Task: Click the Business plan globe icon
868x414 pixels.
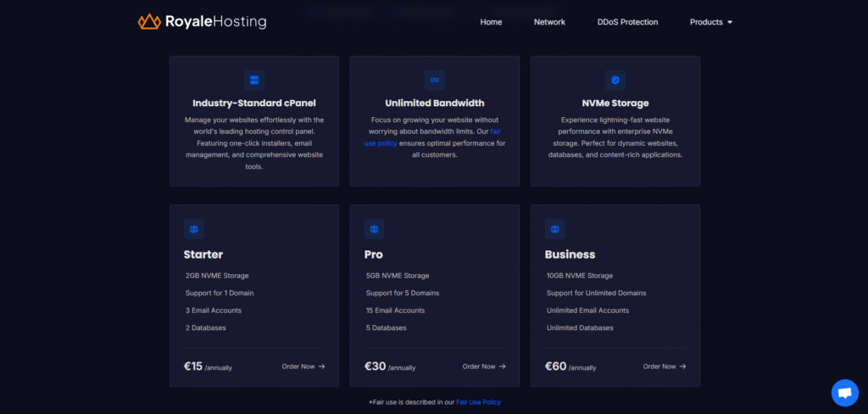Action: pos(555,229)
